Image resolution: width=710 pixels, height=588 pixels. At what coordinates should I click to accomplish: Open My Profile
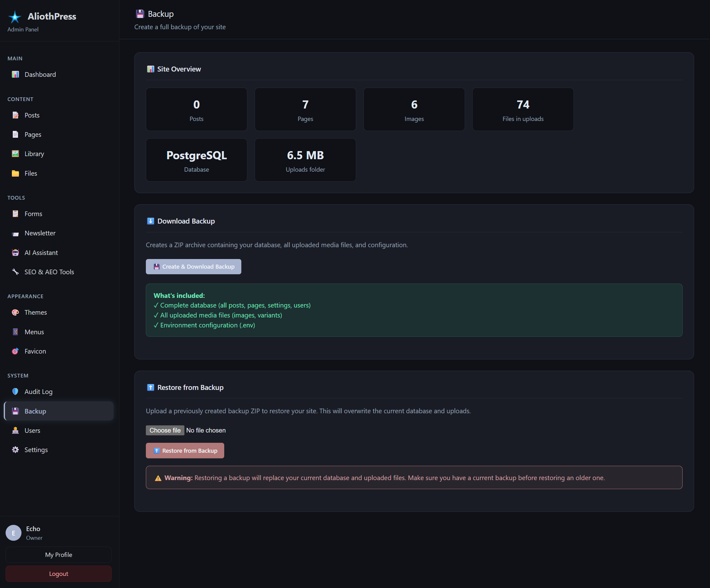tap(58, 555)
